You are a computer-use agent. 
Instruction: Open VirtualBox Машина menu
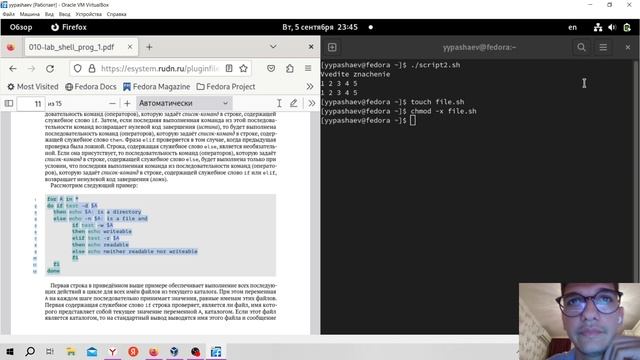coord(30,14)
